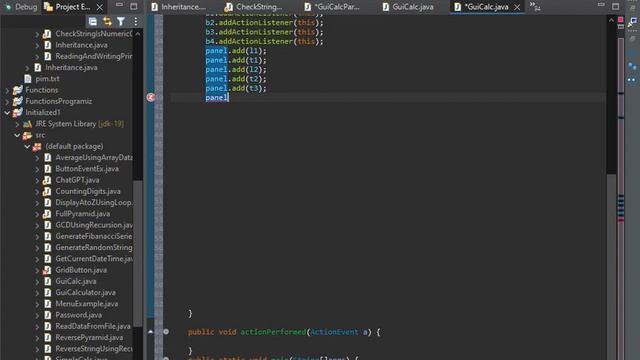Expand the FunctionsProgramiz project
This screenshot has height=360, width=640.
[x=7, y=102]
